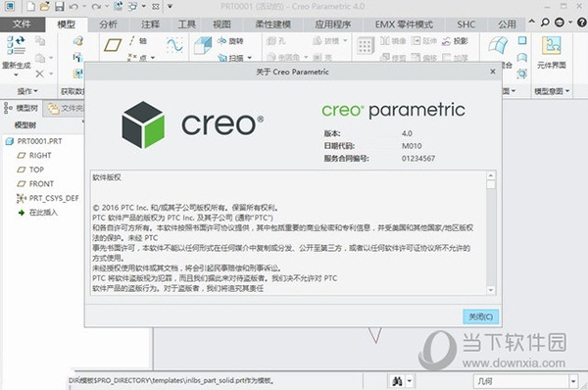Save the model with the floppy disk icon
588x390 pixels.
60,7
